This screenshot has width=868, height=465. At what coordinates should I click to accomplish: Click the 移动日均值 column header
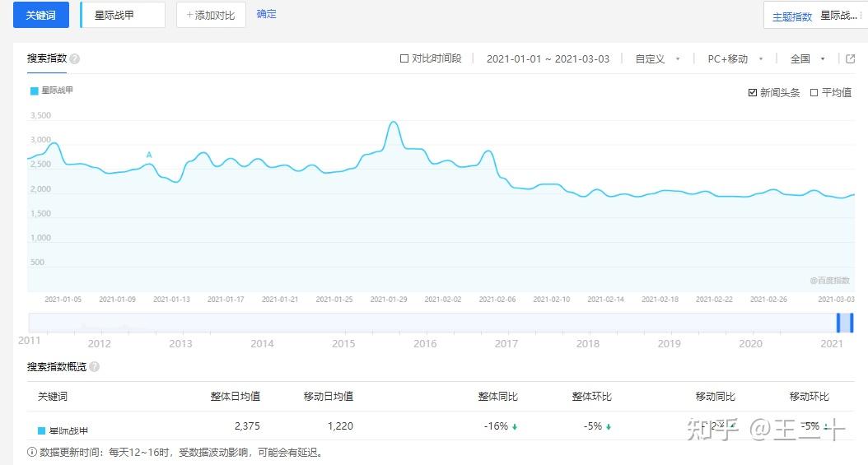tap(329, 397)
